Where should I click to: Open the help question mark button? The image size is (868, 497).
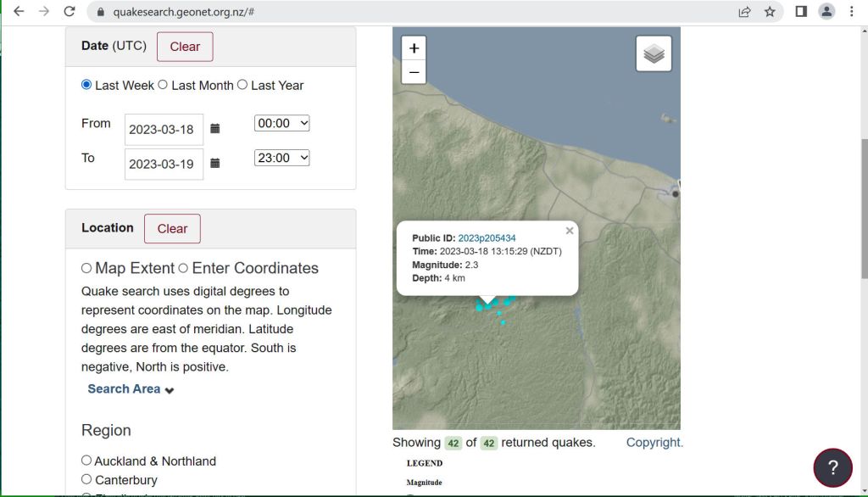pos(832,467)
